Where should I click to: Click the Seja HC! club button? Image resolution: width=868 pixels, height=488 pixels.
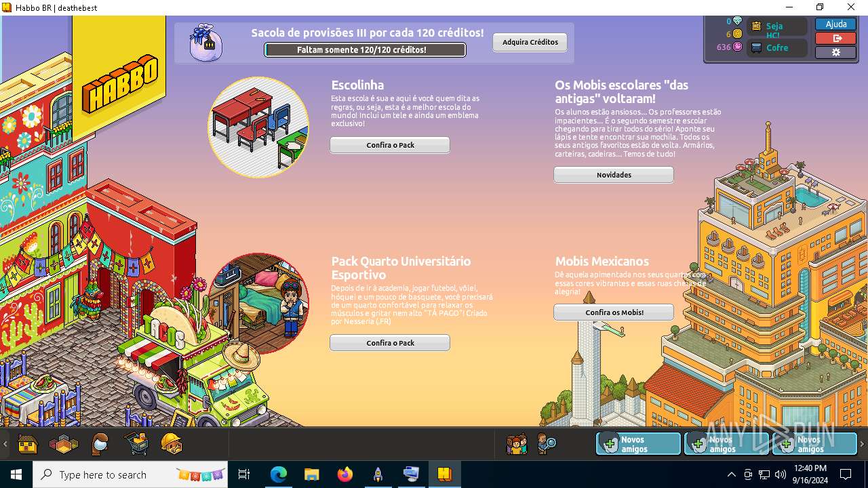pos(777,26)
